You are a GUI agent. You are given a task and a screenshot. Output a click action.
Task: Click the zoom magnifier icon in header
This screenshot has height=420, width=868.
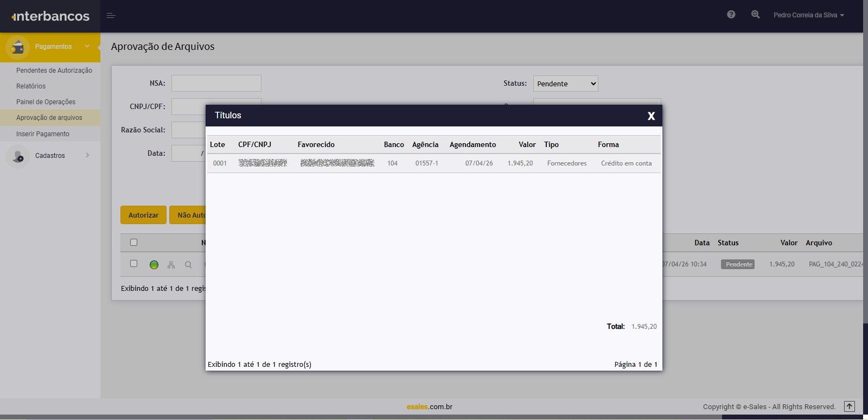coord(755,15)
